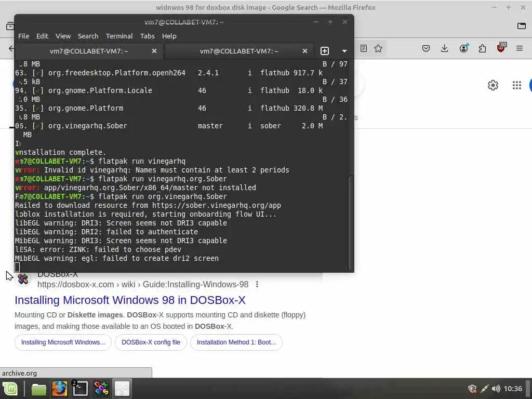
Task: Add a new terminal tab
Action: (325, 51)
